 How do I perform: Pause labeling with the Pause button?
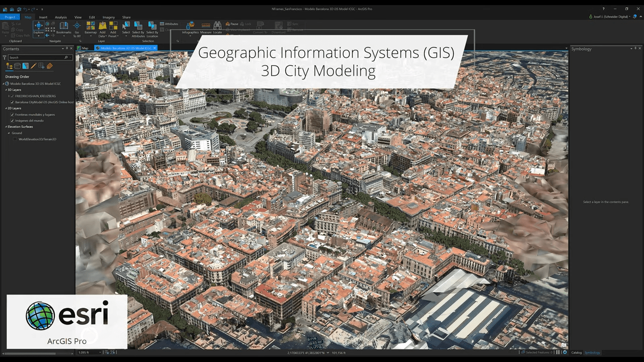tap(232, 24)
